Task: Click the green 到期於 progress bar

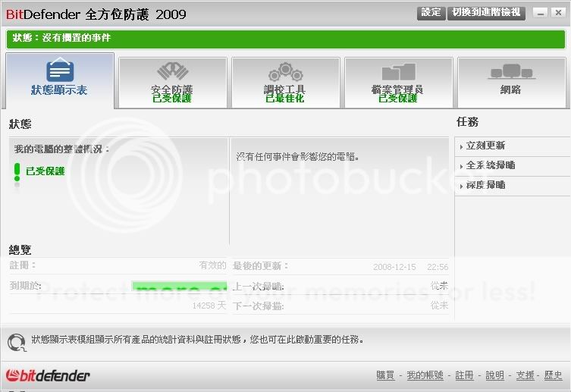Action: click(179, 287)
